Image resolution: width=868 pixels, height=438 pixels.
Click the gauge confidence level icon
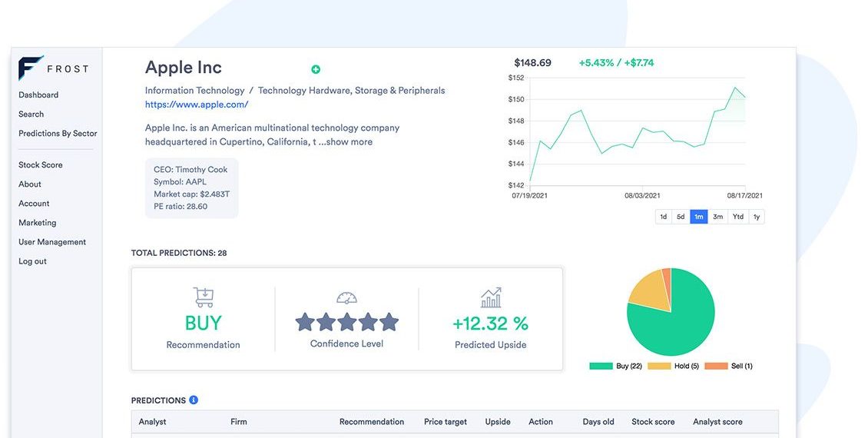coord(346,298)
